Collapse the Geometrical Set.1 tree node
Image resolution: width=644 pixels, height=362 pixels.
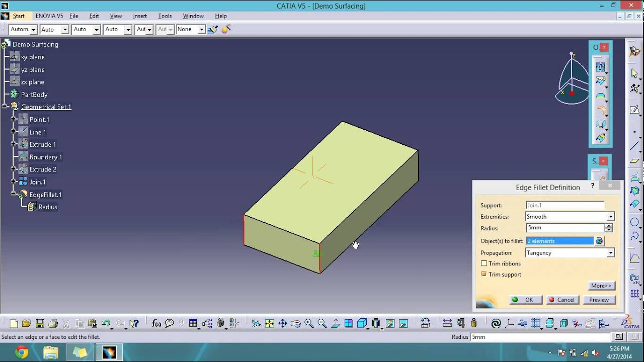coord(5,107)
